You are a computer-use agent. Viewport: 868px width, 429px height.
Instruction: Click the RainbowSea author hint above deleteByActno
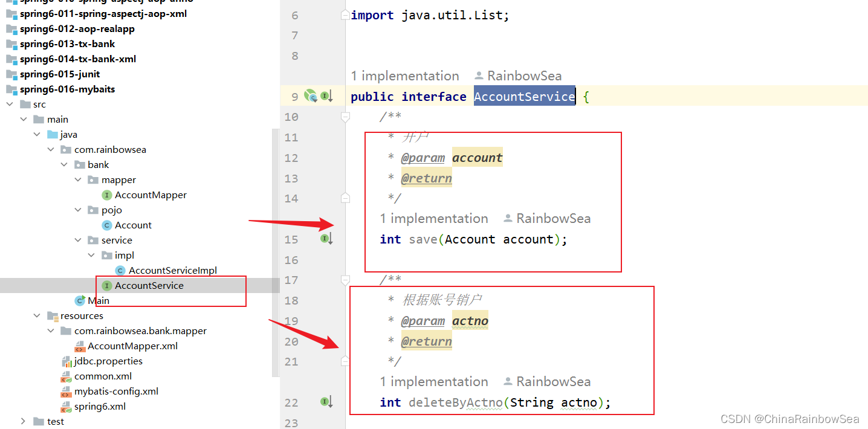[547, 381]
